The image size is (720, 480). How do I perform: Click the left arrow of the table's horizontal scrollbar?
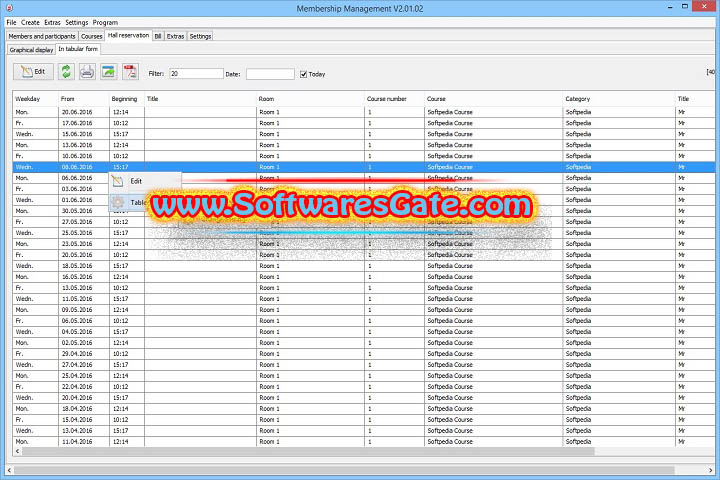pyautogui.click(x=17, y=452)
